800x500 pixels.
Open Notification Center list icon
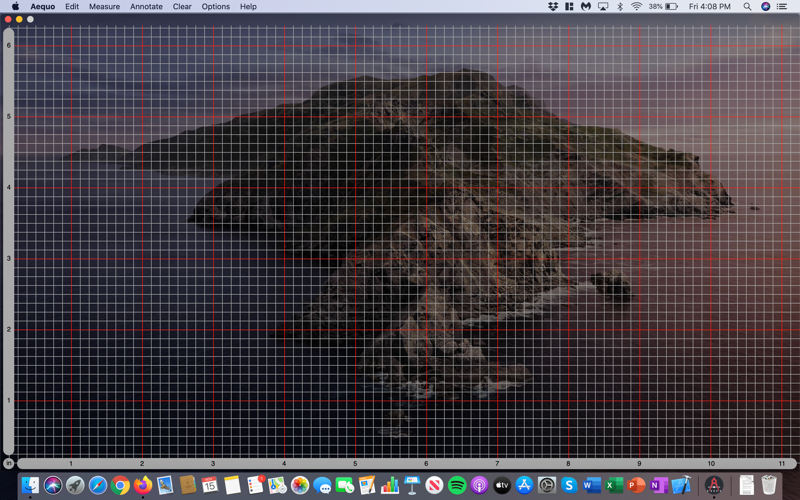coord(782,6)
